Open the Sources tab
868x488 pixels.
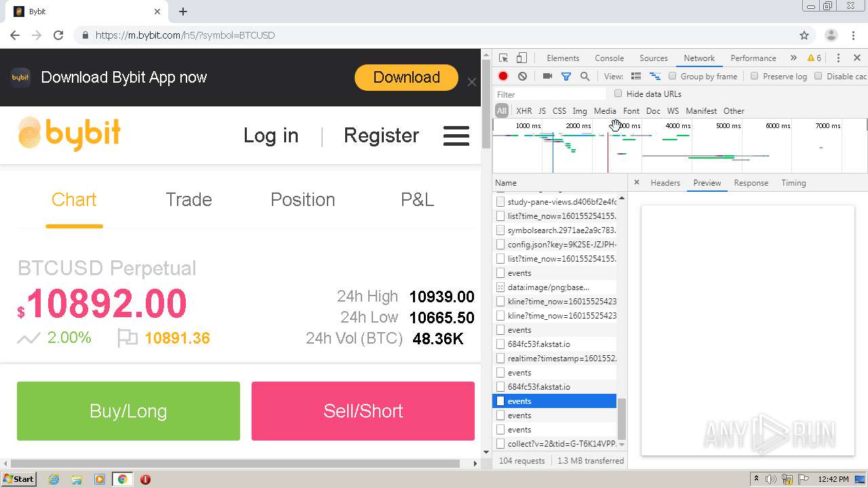(654, 58)
